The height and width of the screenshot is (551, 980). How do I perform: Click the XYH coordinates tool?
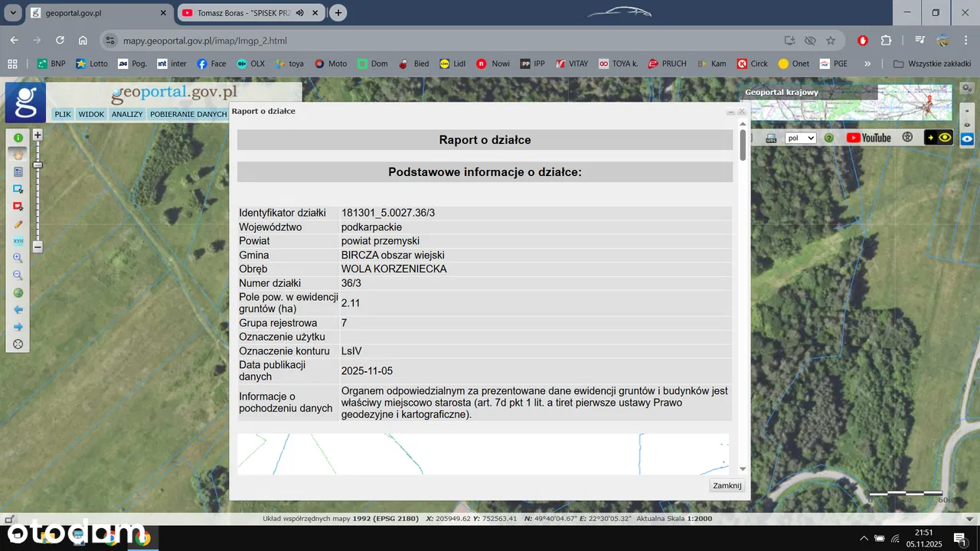coord(18,241)
